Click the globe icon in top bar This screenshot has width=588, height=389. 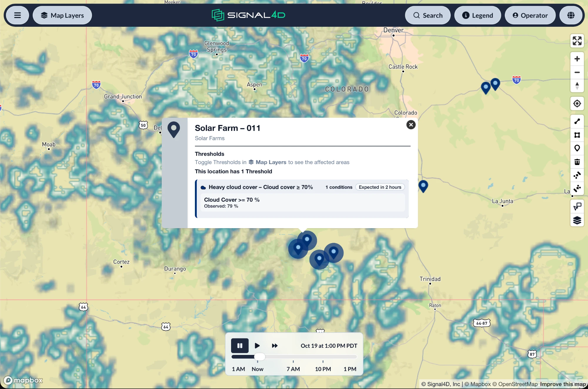[571, 15]
